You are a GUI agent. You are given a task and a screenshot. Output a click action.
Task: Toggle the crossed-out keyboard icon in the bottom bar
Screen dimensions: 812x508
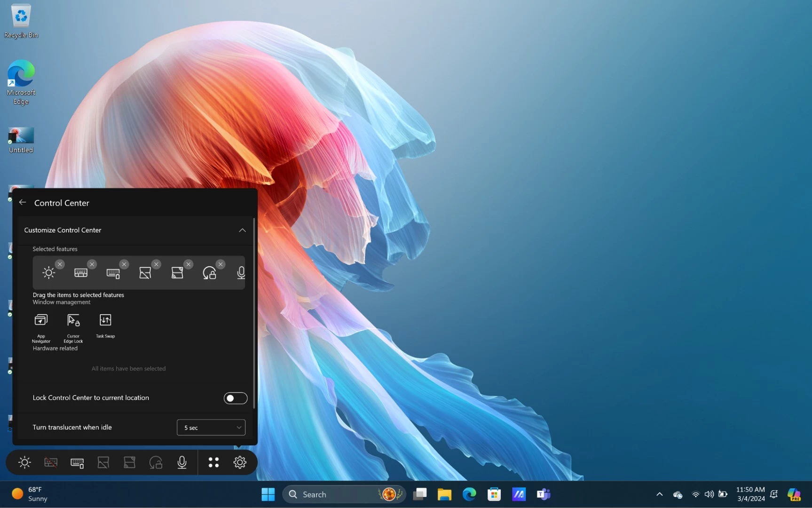click(x=51, y=462)
